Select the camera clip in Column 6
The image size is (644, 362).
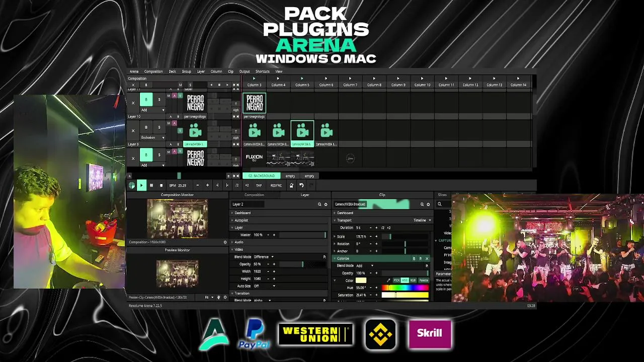(327, 132)
